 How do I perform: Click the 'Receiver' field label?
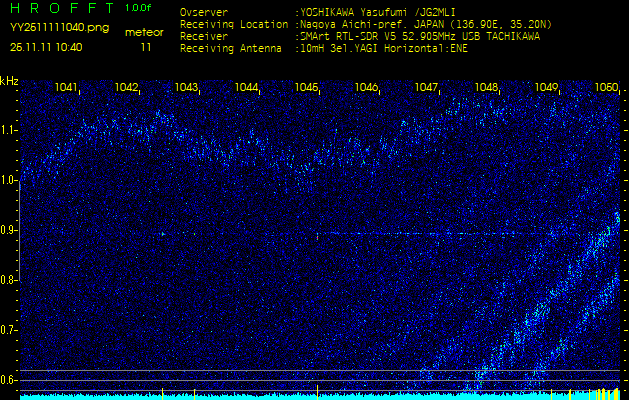[x=204, y=37]
